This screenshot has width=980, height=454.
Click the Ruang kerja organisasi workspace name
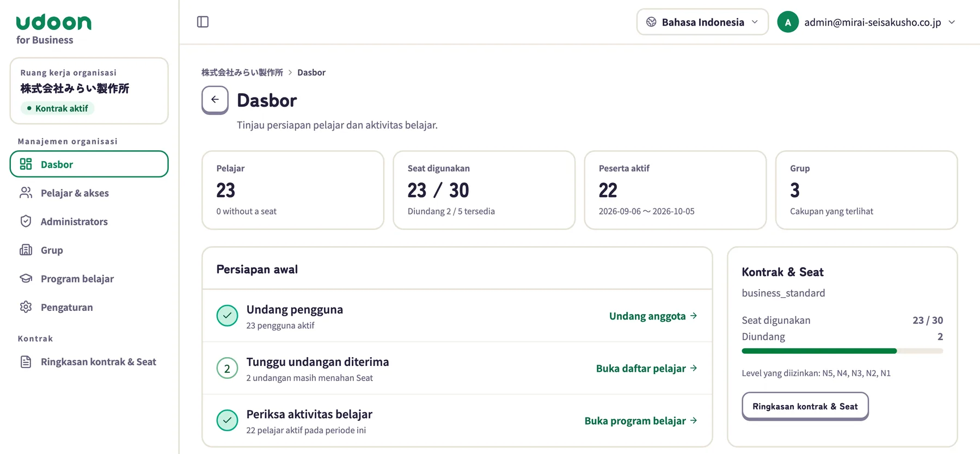[75, 88]
